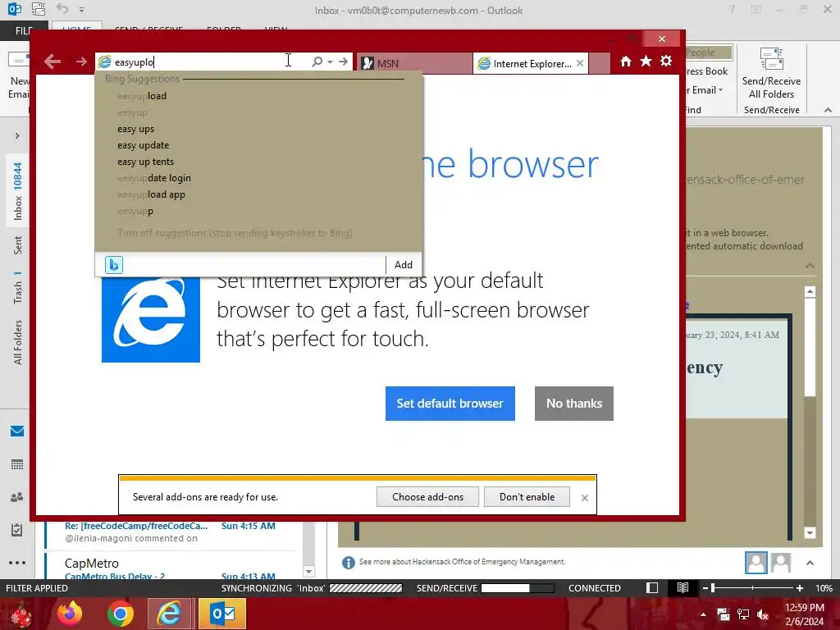This screenshot has height=630, width=840.
Task: Click Set default browser button
Action: 450,404
